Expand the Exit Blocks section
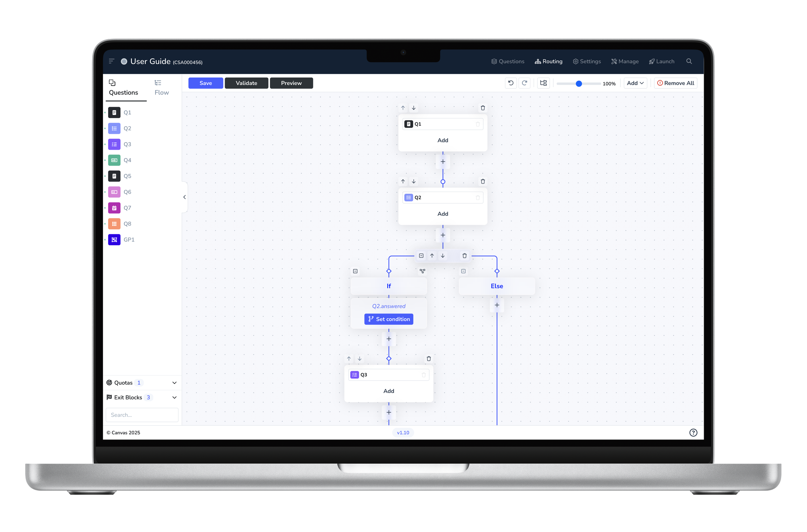The width and height of the screenshot is (807, 532). pos(175,397)
